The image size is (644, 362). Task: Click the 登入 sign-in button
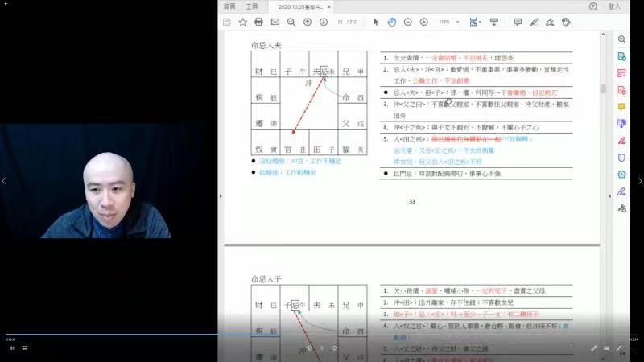(614, 6)
